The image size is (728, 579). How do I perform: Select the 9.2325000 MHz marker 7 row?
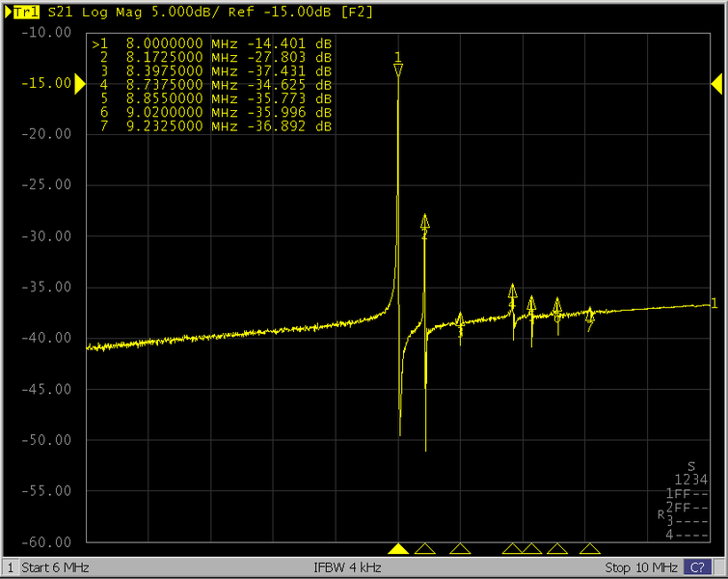pos(212,126)
